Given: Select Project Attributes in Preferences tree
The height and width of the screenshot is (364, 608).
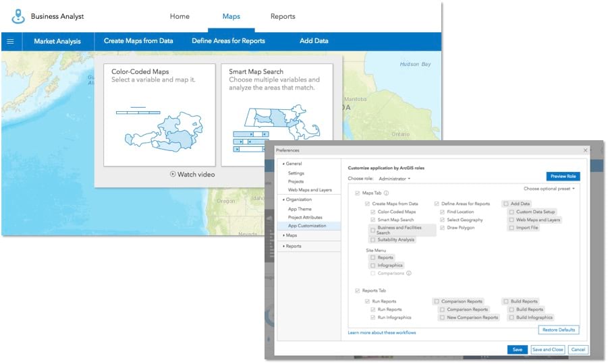Looking at the screenshot, I should (x=305, y=218).
